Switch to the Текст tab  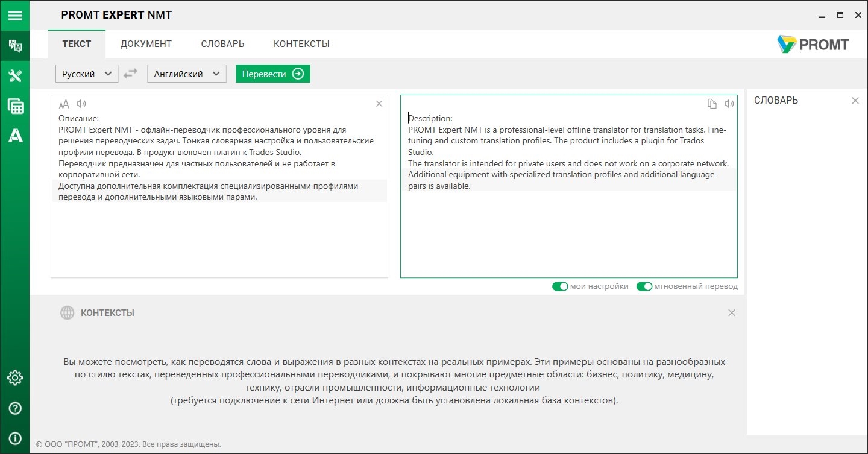point(77,44)
